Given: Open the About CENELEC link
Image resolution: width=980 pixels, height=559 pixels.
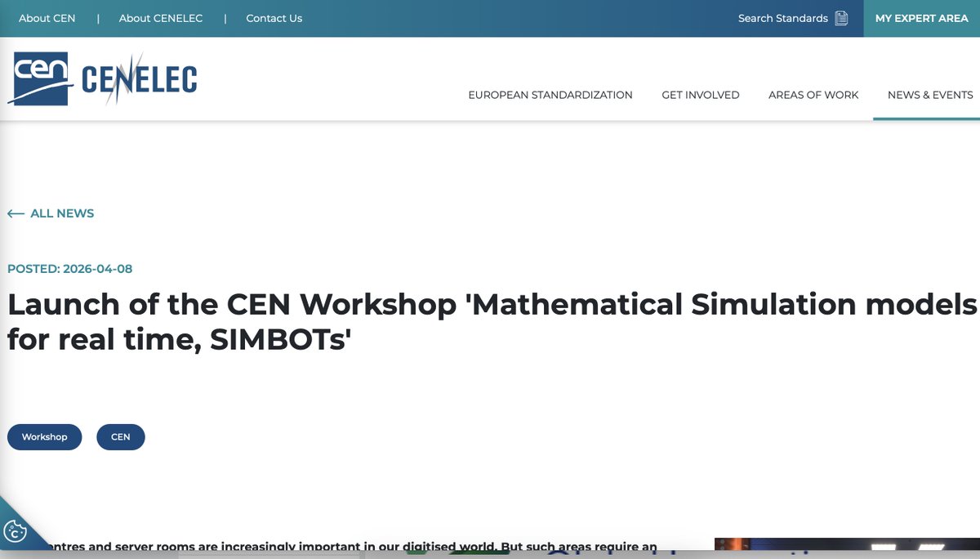Looking at the screenshot, I should click(161, 18).
